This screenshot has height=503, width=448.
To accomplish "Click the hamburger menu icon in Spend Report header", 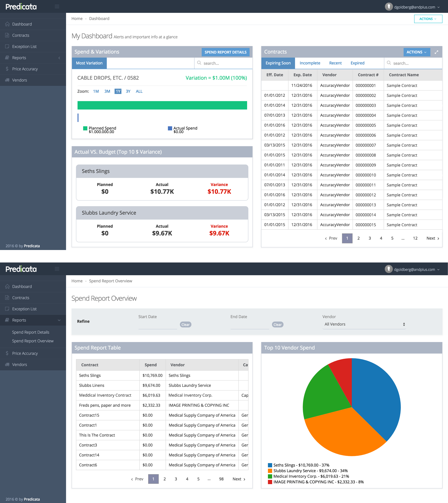I will click(x=57, y=269).
